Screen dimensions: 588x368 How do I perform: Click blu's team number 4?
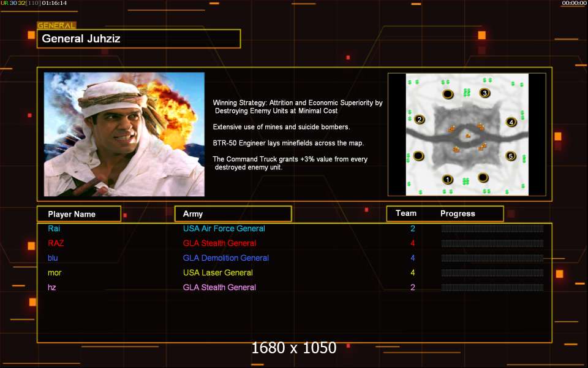pyautogui.click(x=412, y=258)
